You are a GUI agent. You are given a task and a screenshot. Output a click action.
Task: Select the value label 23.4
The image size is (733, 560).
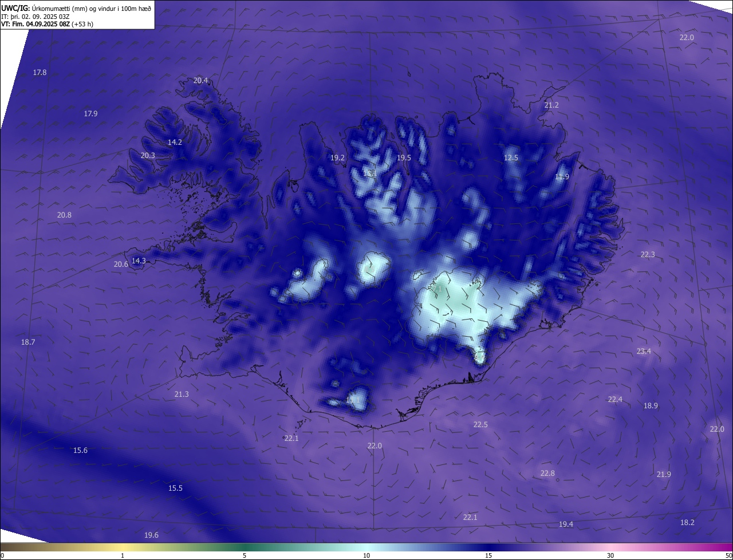pyautogui.click(x=644, y=352)
